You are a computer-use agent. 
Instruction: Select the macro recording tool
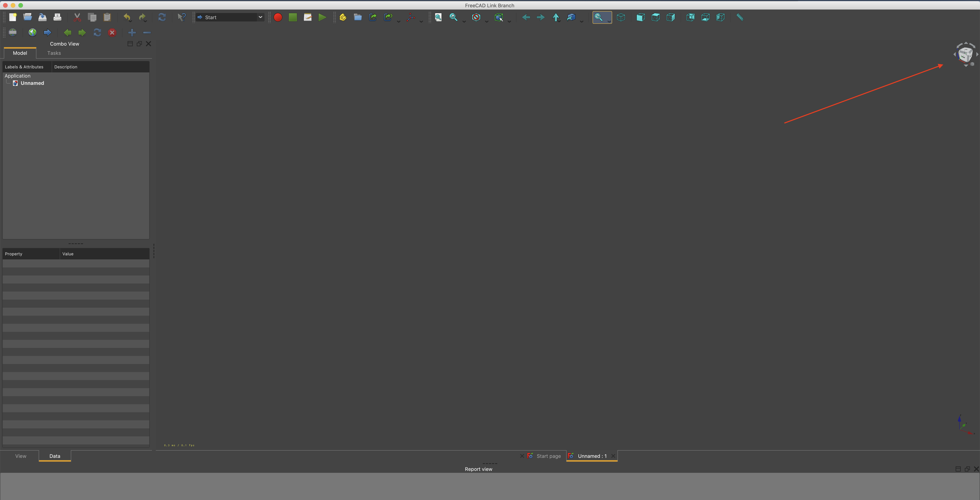click(278, 17)
